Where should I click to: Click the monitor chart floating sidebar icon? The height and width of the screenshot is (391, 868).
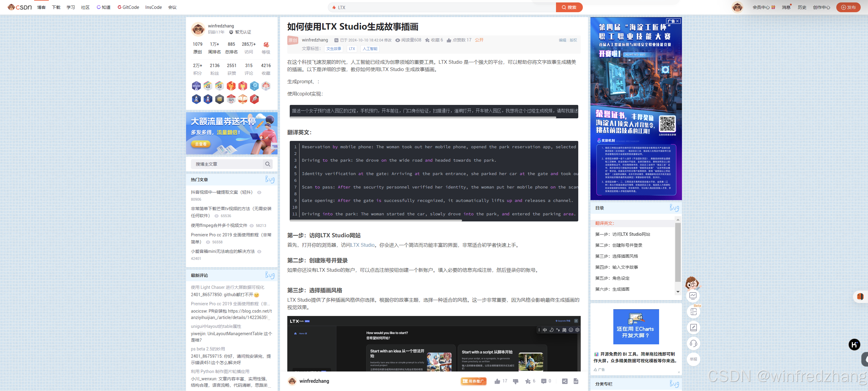[693, 296]
